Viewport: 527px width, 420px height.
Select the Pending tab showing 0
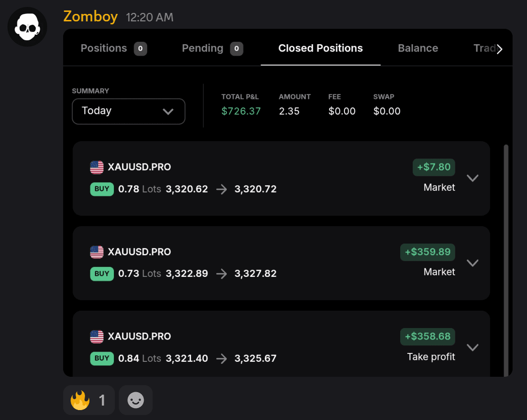[x=212, y=48]
